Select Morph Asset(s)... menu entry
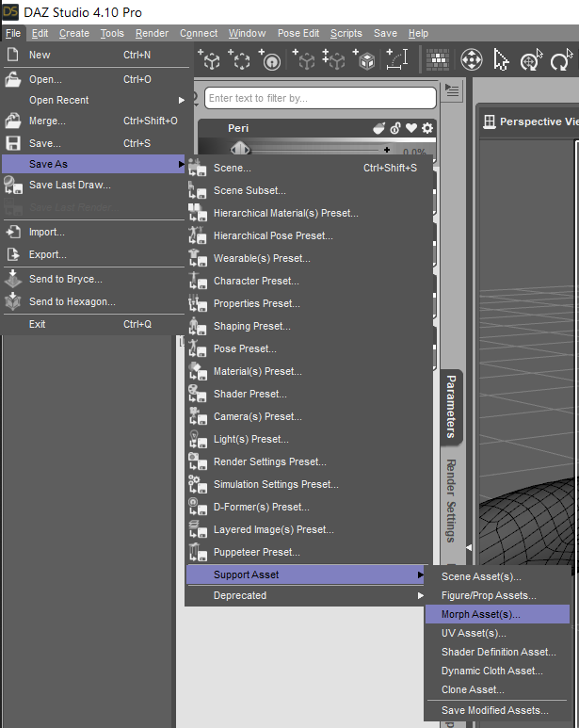This screenshot has width=579, height=728. pyautogui.click(x=497, y=614)
